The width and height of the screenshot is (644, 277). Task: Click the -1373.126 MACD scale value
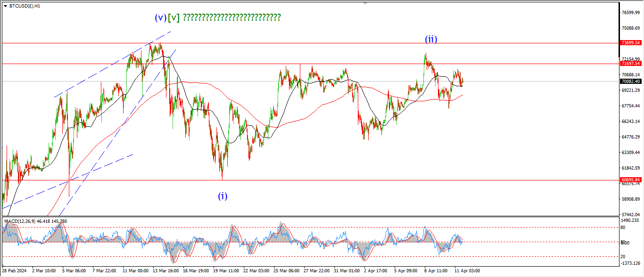click(630, 263)
